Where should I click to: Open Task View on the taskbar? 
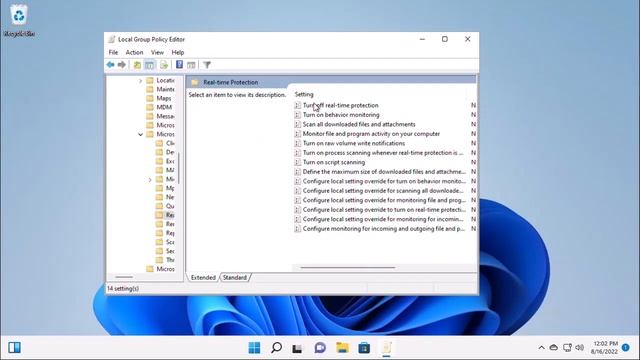[x=297, y=348]
